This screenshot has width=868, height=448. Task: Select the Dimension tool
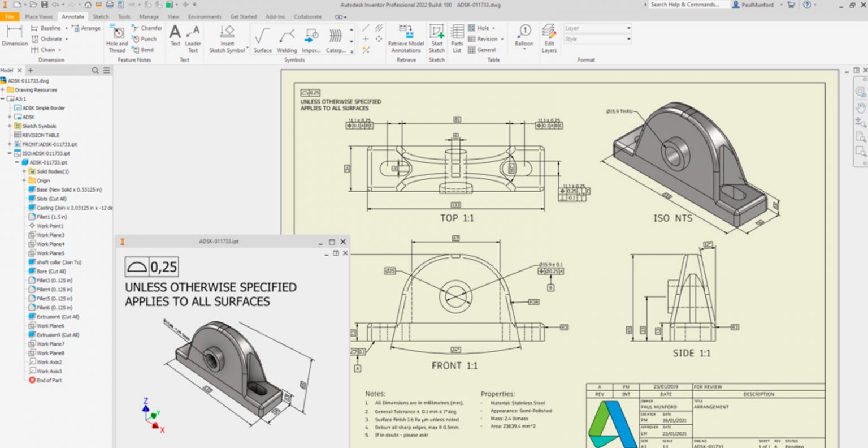(14, 38)
